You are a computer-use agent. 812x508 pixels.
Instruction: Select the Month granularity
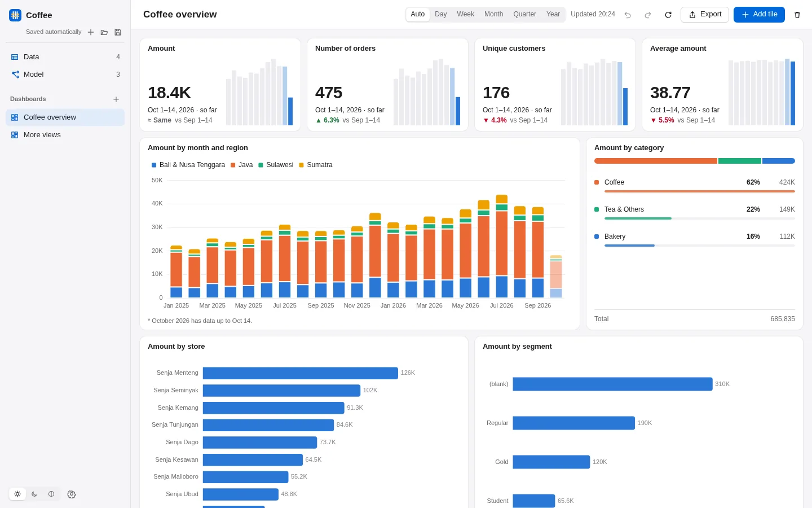pos(494,15)
